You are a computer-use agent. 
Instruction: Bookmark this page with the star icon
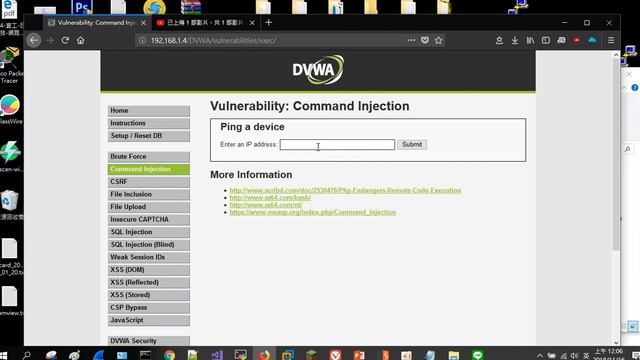pyautogui.click(x=439, y=40)
